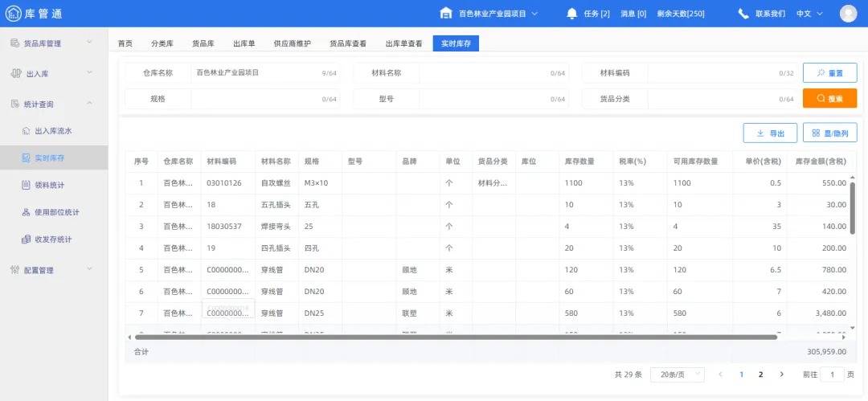This screenshot has height=401, width=868.
Task: Click the 3,480.00 amount cell
Action: tap(829, 313)
